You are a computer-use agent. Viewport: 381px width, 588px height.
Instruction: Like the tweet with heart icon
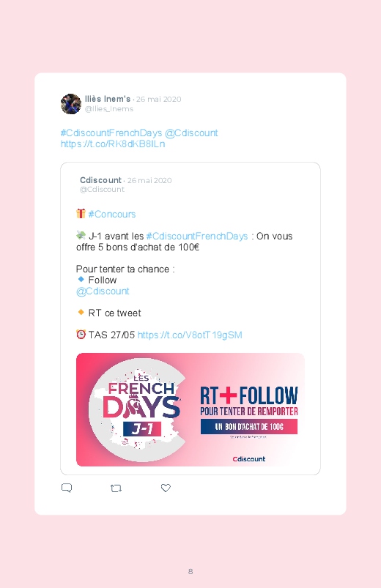point(166,488)
